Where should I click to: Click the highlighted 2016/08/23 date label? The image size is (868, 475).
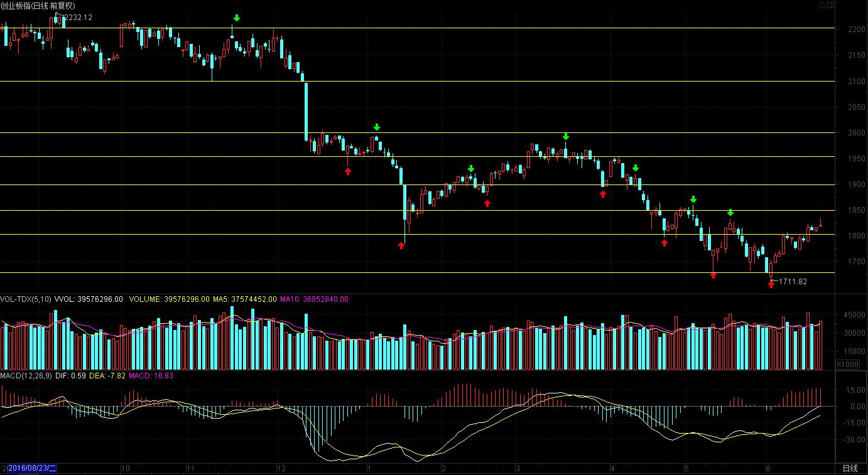[x=31, y=469]
